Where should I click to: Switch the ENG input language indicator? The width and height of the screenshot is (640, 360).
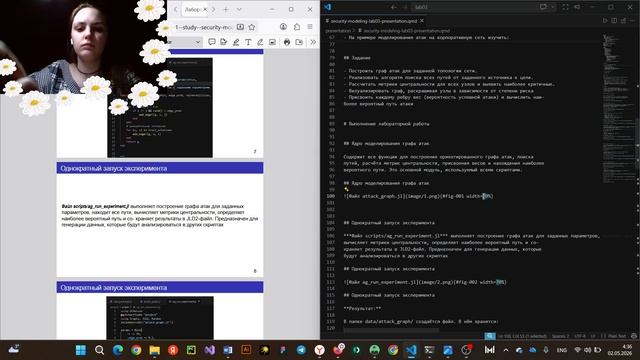[x=562, y=350]
